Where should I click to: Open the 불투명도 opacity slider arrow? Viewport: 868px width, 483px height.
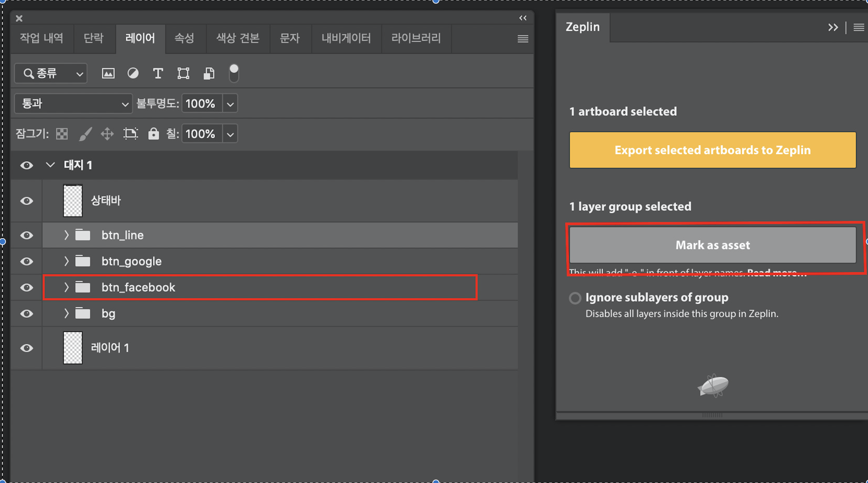click(230, 104)
